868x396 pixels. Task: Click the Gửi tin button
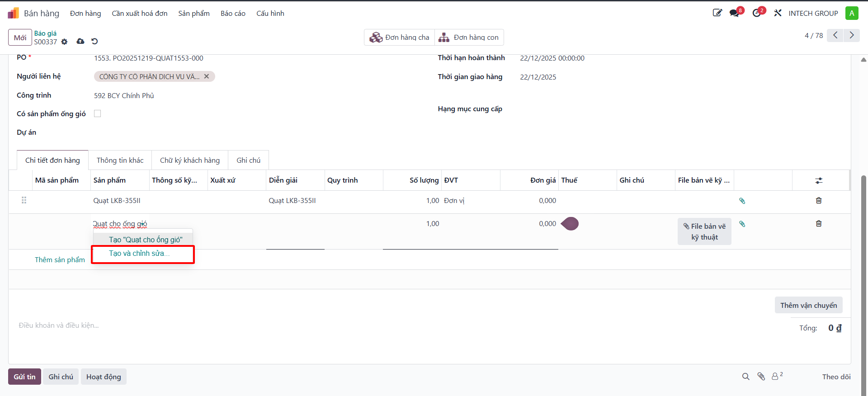click(x=24, y=377)
